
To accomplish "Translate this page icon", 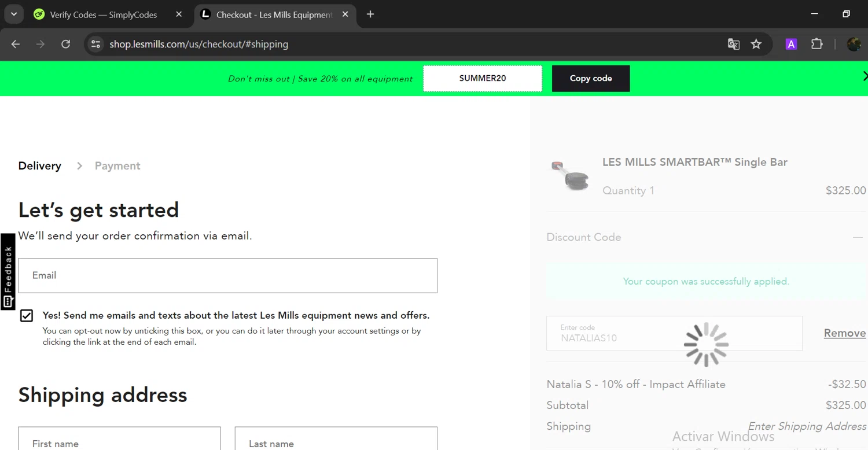I will 734,44.
